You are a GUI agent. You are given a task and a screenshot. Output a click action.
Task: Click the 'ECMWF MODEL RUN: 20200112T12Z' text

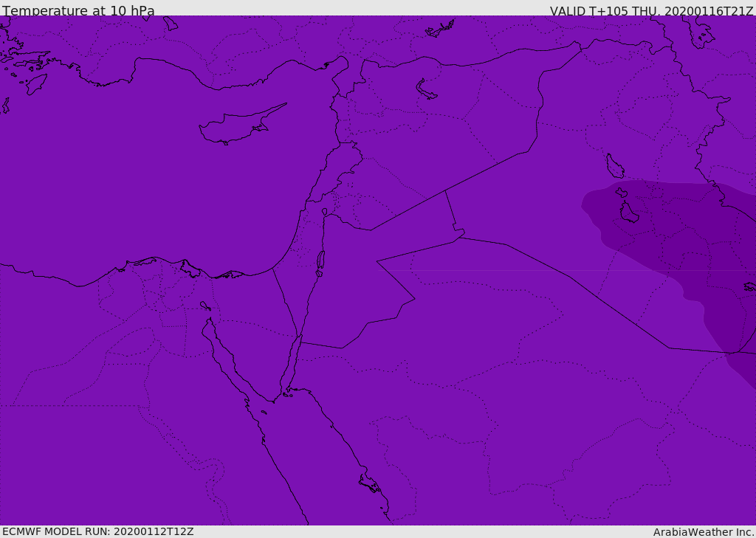pos(98,532)
